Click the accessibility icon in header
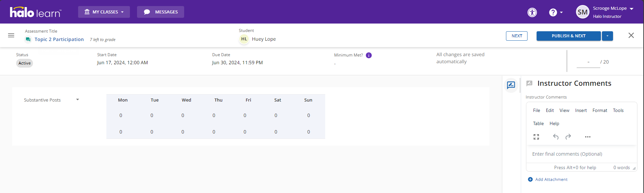644x193 pixels. point(532,12)
